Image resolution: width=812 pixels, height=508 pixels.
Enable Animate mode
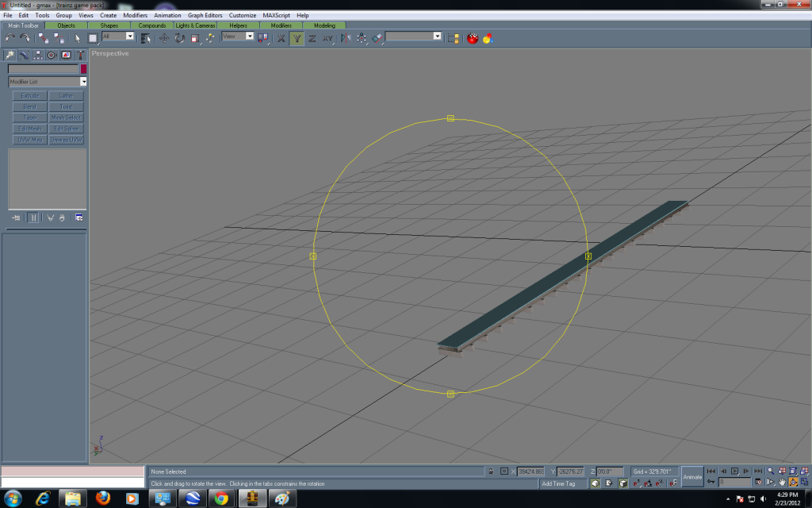[691, 475]
